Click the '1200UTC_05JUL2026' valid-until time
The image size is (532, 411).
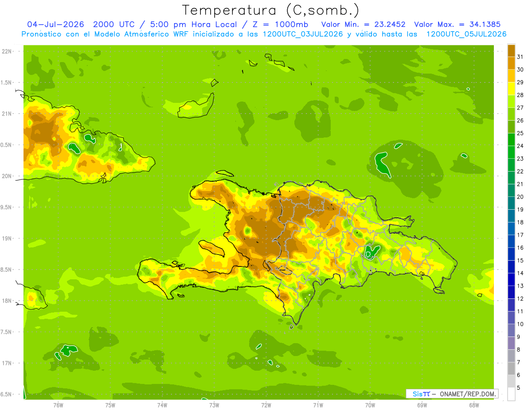click(466, 34)
